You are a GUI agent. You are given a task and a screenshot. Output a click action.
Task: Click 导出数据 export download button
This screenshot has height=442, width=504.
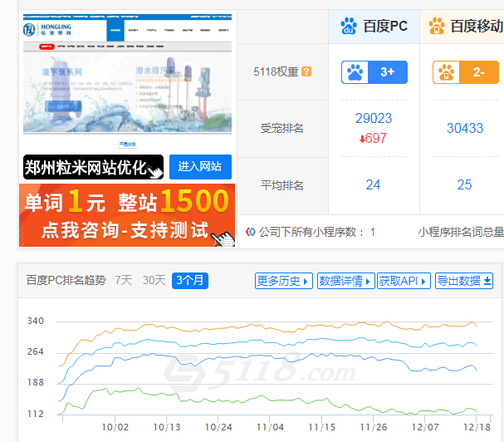pos(464,281)
